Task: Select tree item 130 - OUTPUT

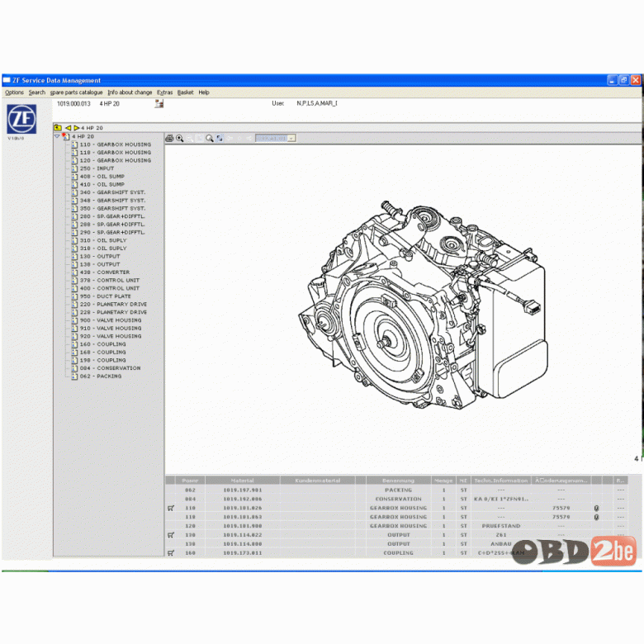Action: (x=100, y=256)
